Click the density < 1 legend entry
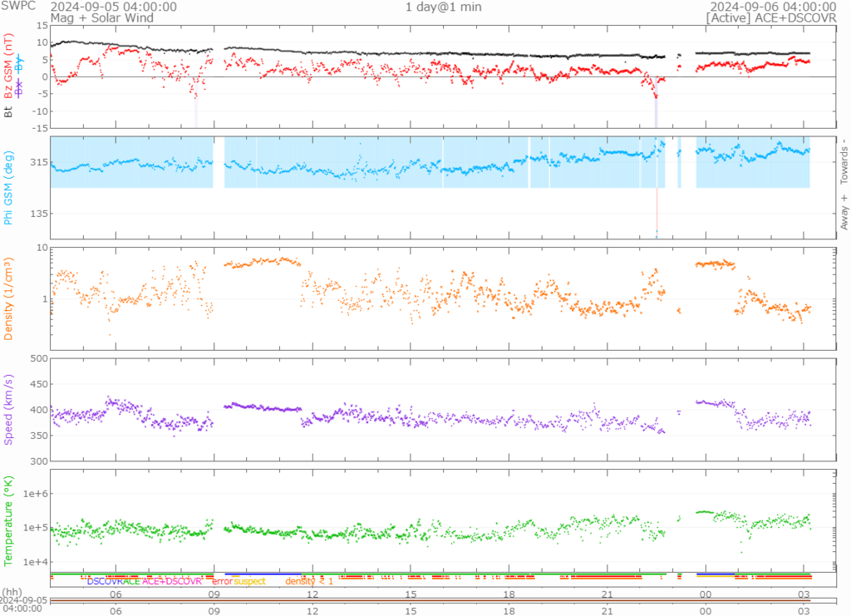Screen dimensions: 851x616 click(x=309, y=581)
